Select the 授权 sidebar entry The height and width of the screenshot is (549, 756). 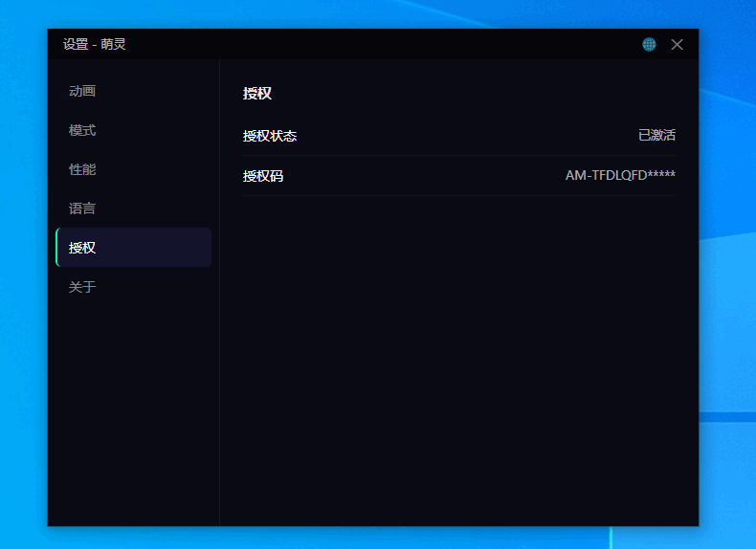134,248
